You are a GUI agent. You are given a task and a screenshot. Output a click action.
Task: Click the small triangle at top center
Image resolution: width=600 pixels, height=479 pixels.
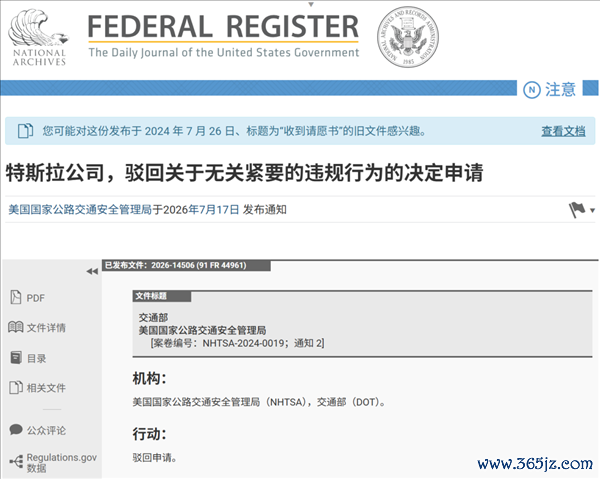(x=311, y=4)
